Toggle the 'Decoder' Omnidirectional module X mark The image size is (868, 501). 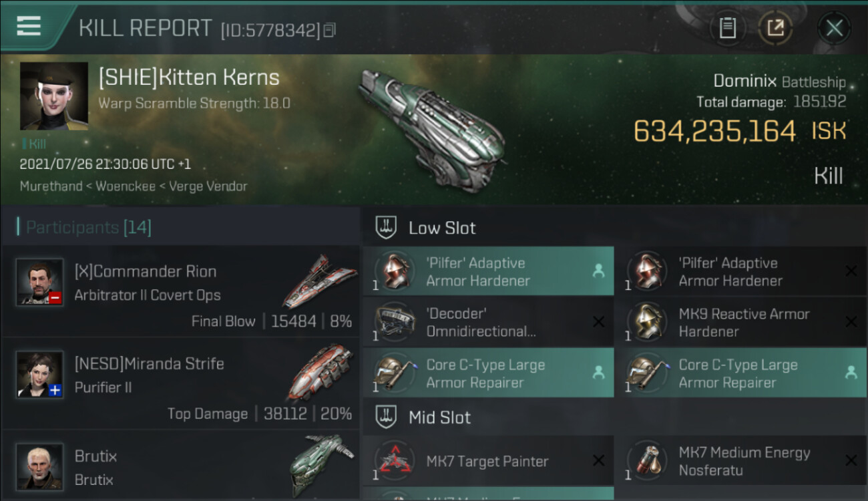click(x=598, y=323)
